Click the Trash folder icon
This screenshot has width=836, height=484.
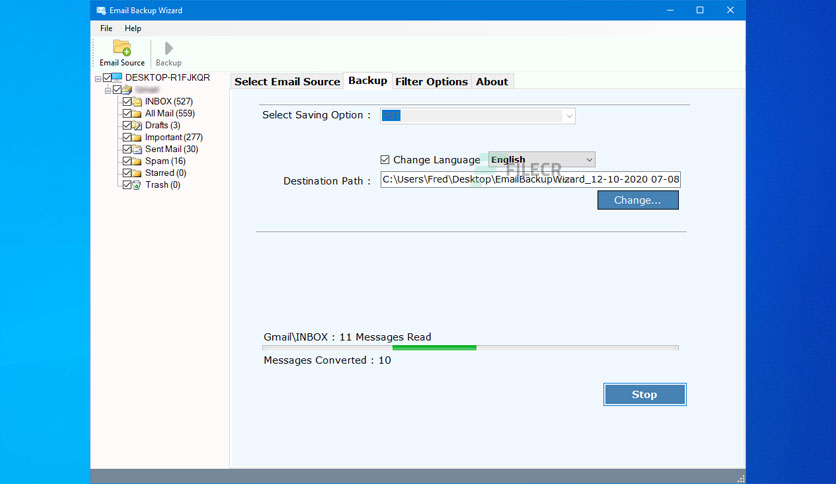(137, 185)
